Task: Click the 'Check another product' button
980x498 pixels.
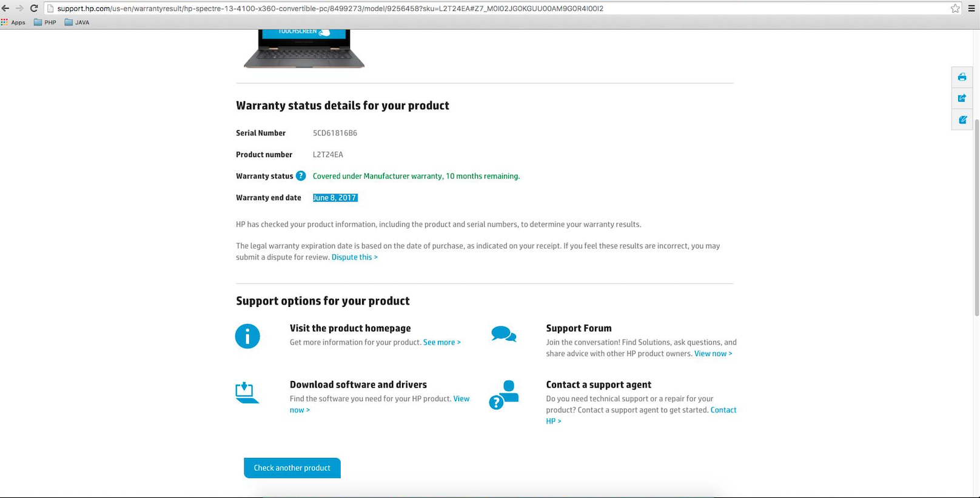Action: click(292, 468)
